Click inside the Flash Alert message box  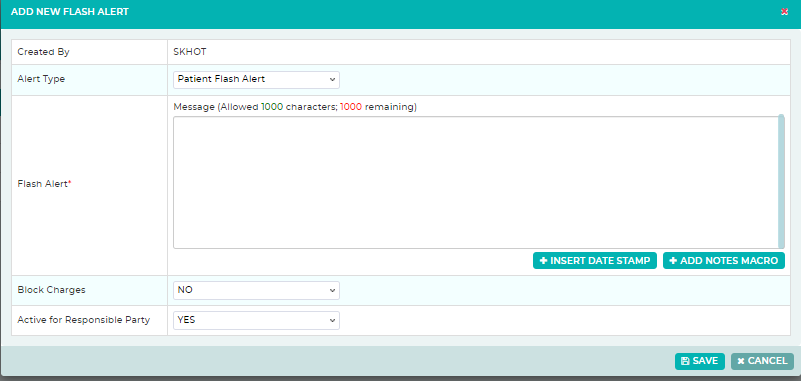pos(476,182)
